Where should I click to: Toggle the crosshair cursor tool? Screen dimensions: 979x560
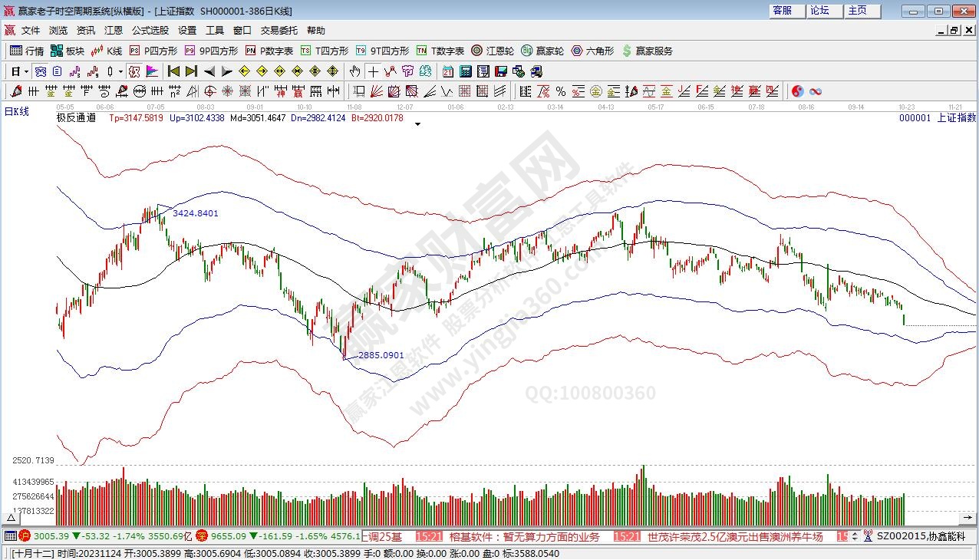click(x=373, y=71)
